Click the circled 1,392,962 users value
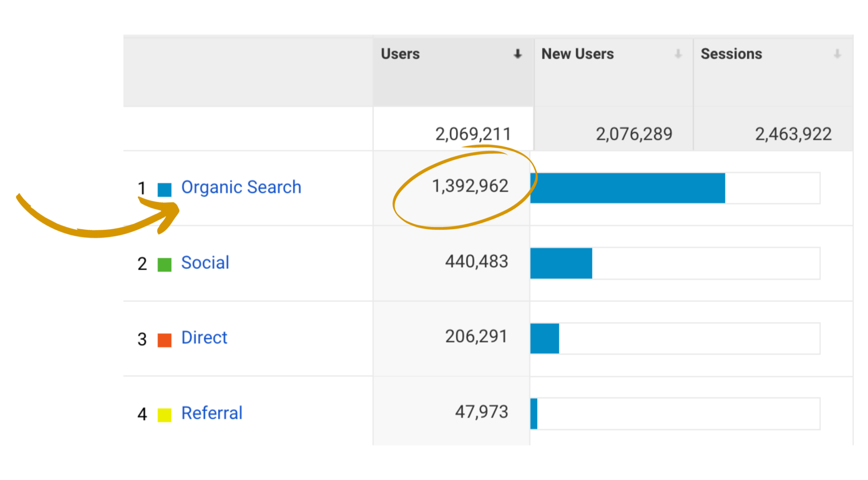Viewport: 868px width, 480px height. pos(470,186)
